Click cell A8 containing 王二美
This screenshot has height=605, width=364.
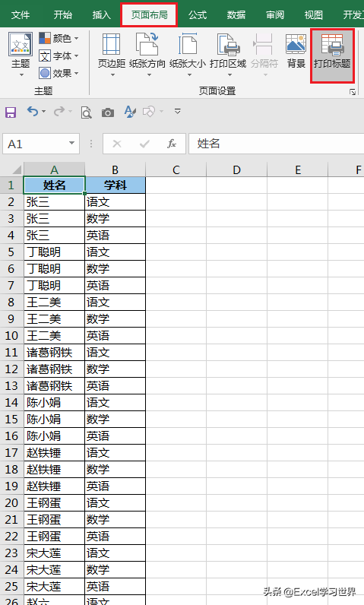pyautogui.click(x=55, y=302)
